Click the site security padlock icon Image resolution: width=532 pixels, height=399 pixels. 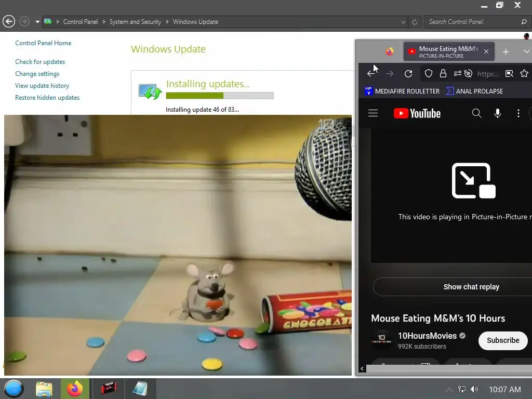tap(443, 74)
